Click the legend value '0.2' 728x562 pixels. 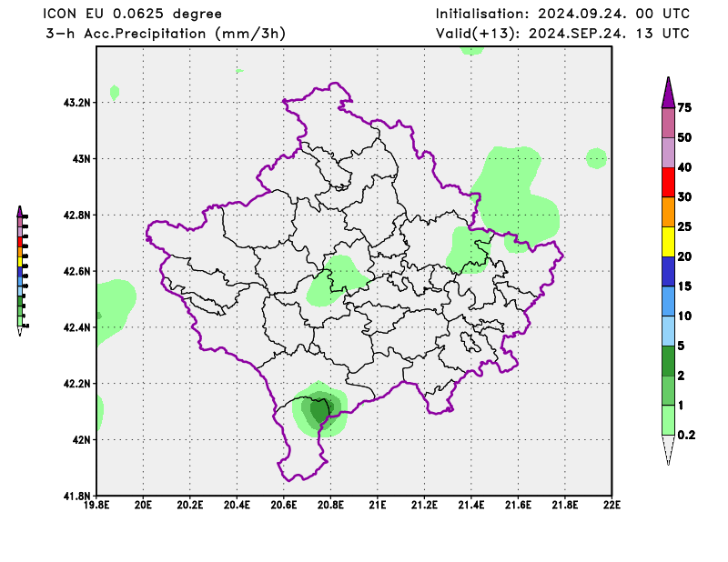tap(686, 435)
